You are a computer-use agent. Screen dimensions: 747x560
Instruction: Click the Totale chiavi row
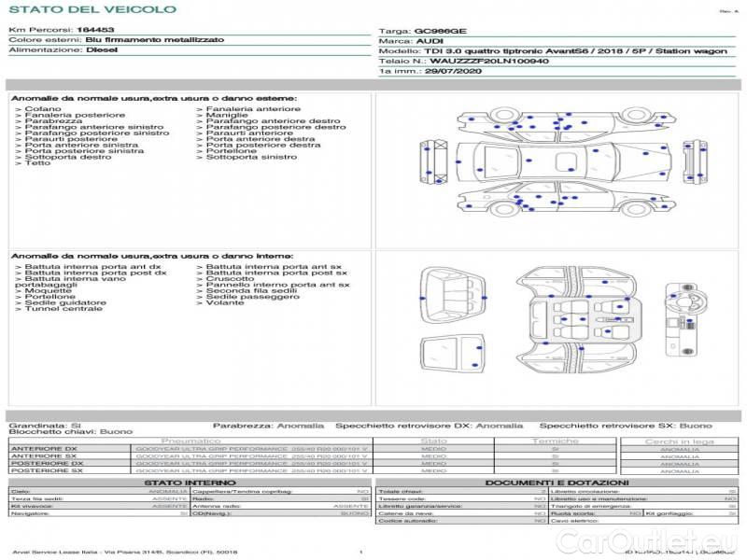click(461, 492)
